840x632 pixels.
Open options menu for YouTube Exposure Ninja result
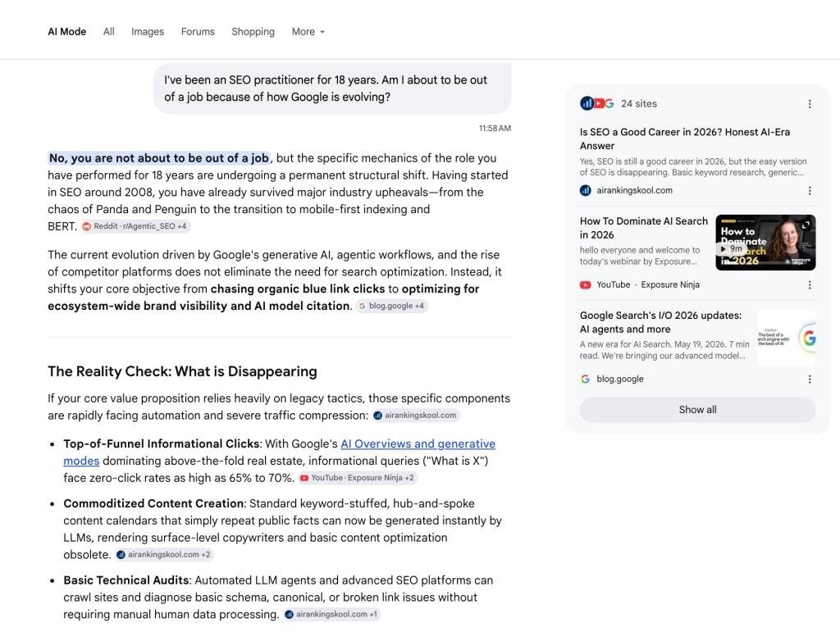click(810, 284)
